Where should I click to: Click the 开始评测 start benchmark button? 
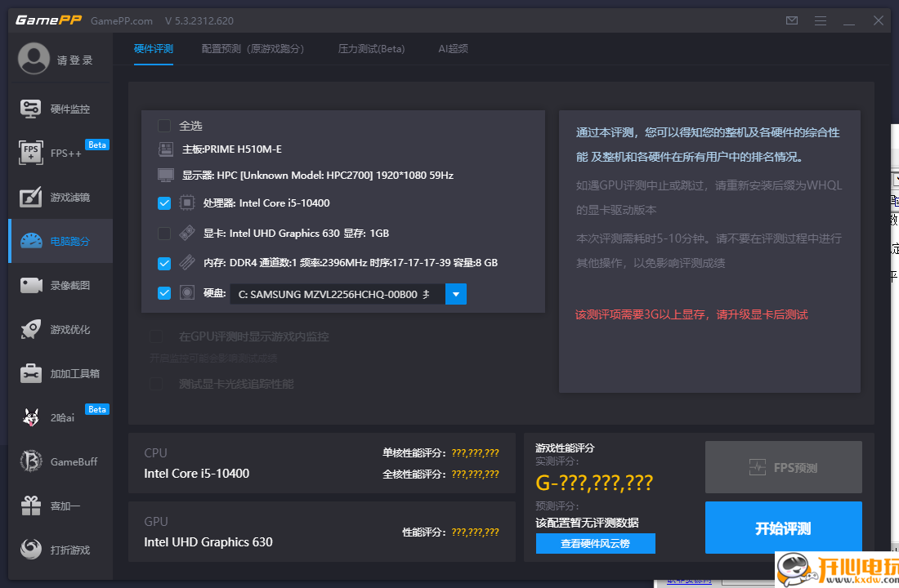(783, 528)
